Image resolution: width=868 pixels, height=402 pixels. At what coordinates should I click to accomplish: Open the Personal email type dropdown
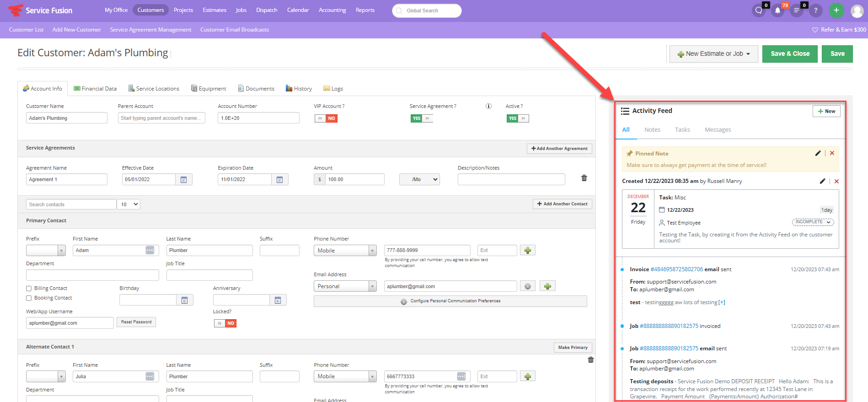point(345,286)
